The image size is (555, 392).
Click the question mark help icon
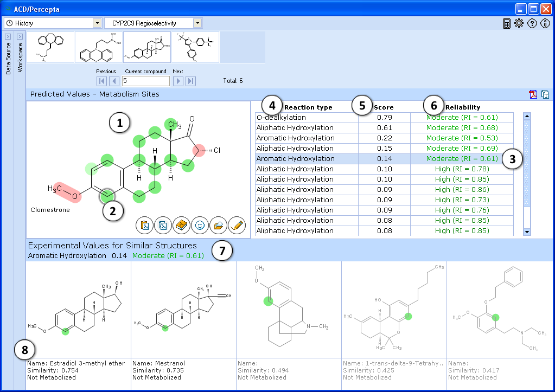pos(532,23)
